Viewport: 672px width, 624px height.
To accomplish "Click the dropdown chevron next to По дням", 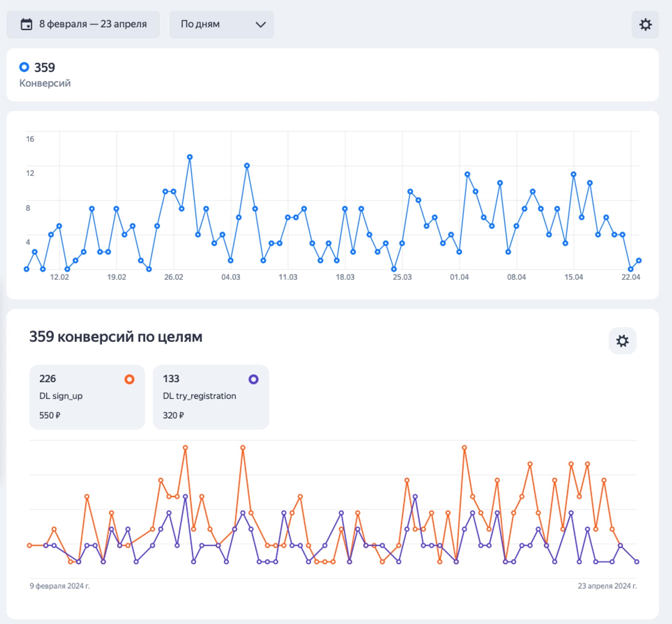I will (x=260, y=25).
